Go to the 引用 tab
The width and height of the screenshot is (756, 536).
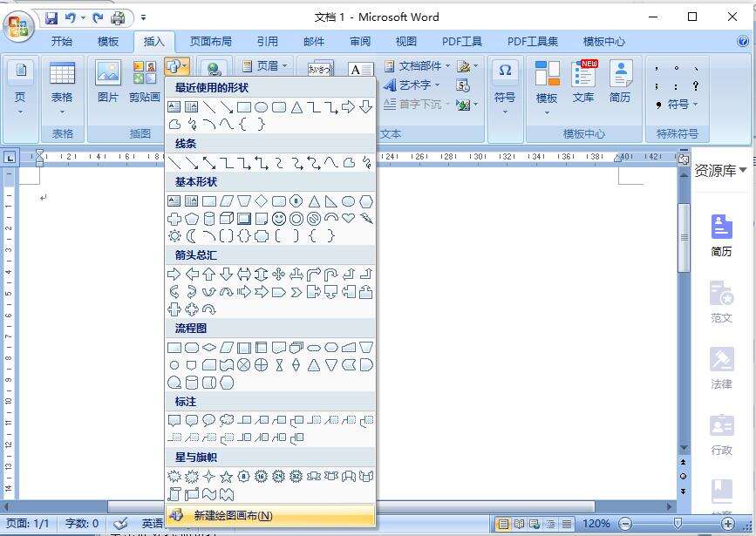(x=268, y=42)
